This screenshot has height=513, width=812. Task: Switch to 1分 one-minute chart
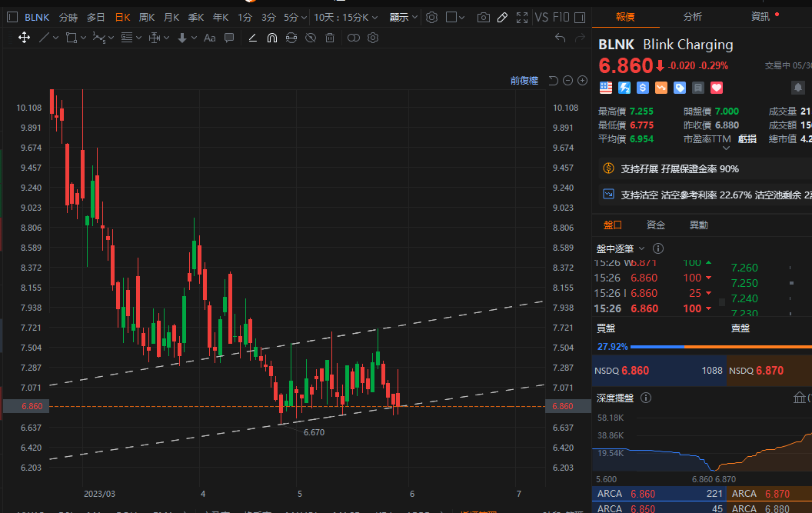coord(245,18)
